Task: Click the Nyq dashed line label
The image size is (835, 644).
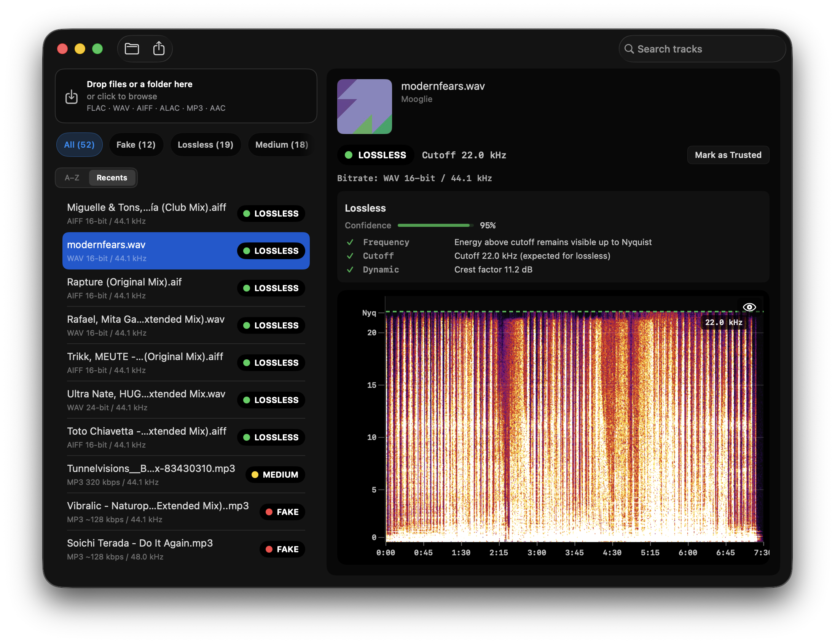Action: [369, 313]
